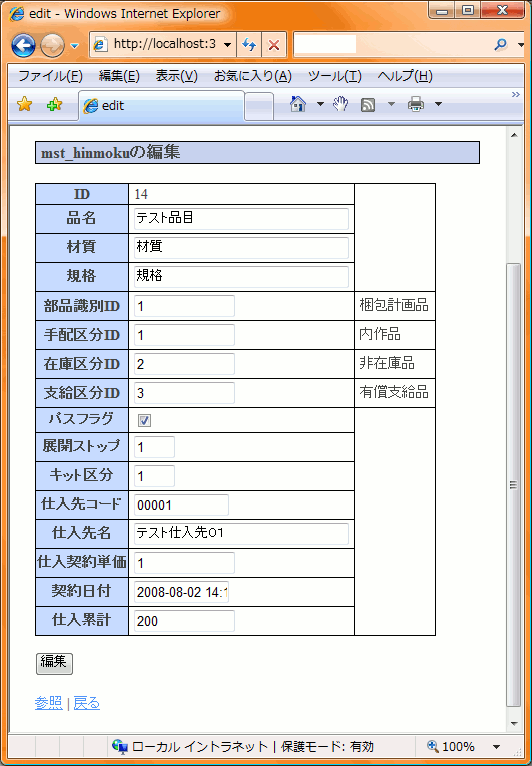Follow the 戻る link
Screen dimensions: 532x766
pos(86,703)
